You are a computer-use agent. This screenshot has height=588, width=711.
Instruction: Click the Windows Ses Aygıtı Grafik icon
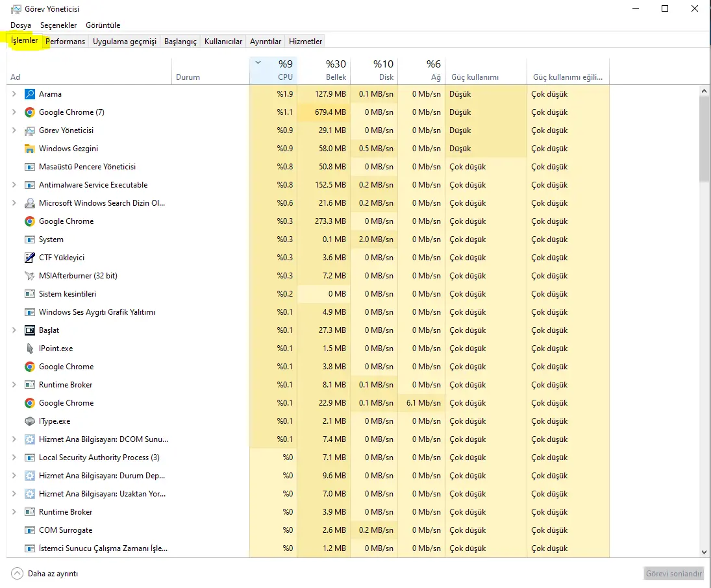(29, 312)
